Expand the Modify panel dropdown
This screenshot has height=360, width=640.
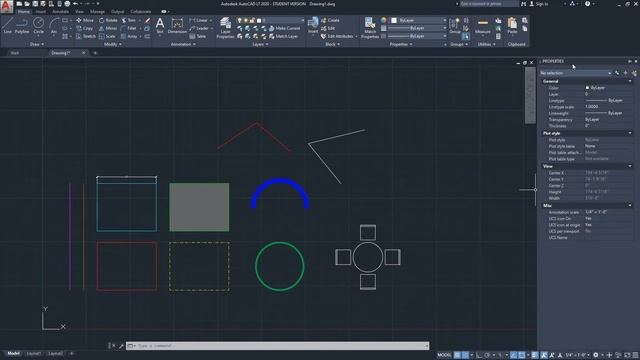[113, 44]
